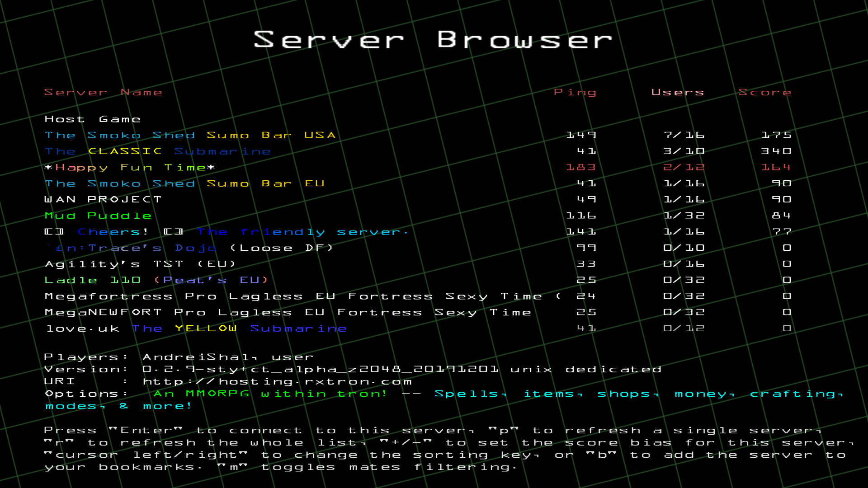The height and width of the screenshot is (488, 868).
Task: Sort servers by the Users column
Action: point(677,92)
